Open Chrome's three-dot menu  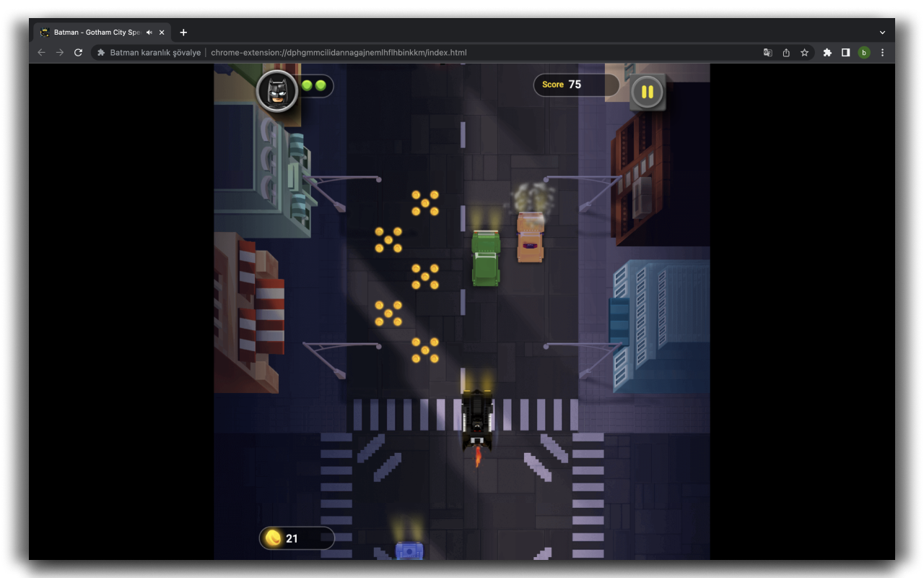(882, 52)
